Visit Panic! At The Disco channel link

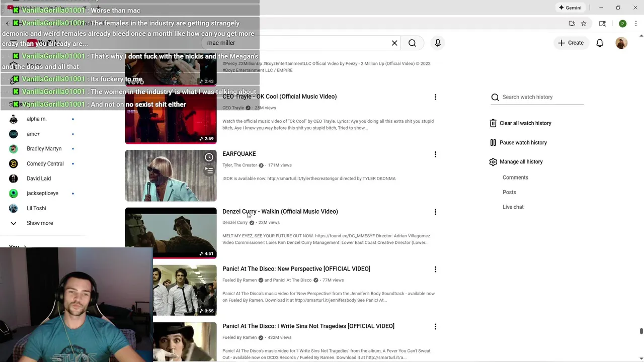[x=292, y=280]
